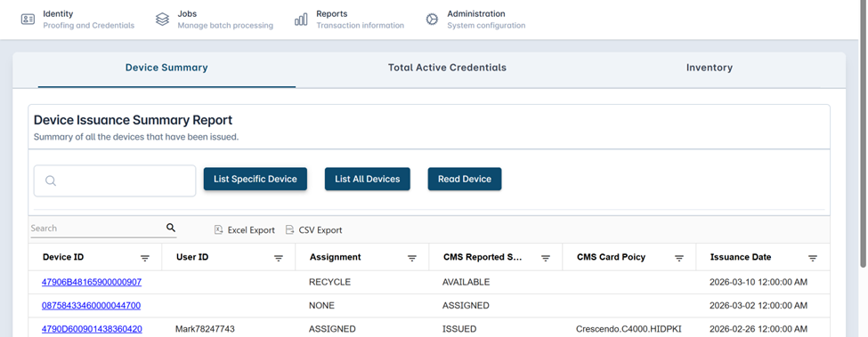868x337 pixels.
Task: Open the Assignment column filter
Action: click(x=412, y=258)
